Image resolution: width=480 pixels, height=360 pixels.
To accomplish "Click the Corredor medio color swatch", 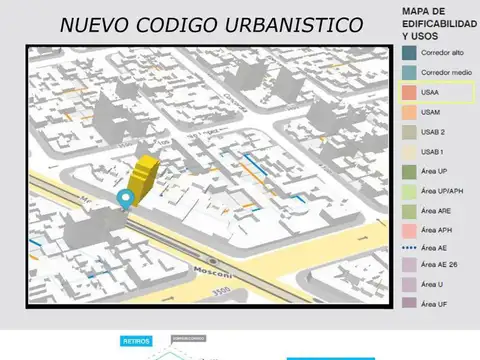I will click(x=409, y=73).
